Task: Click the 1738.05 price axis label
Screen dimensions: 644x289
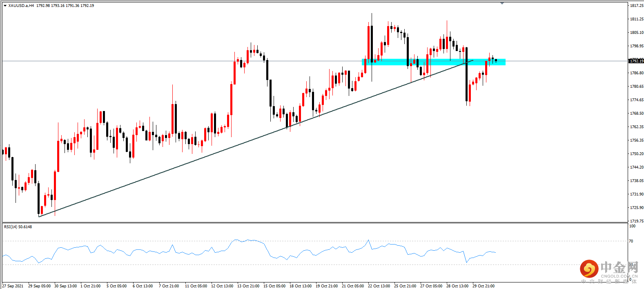Action: tap(637, 181)
